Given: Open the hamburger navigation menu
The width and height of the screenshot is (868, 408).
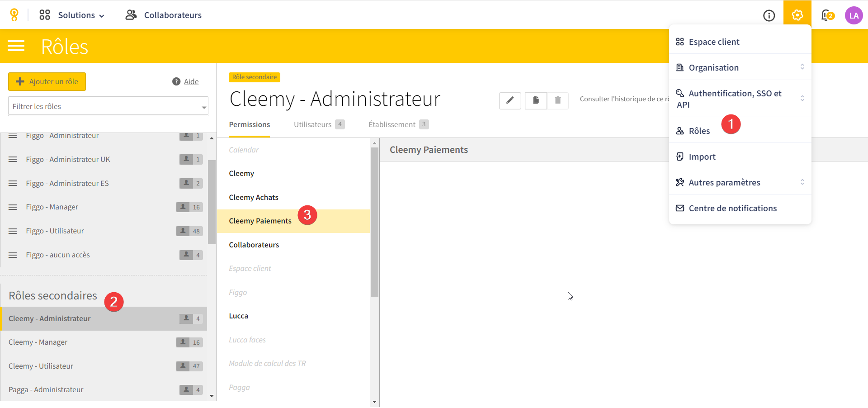Looking at the screenshot, I should coord(16,46).
